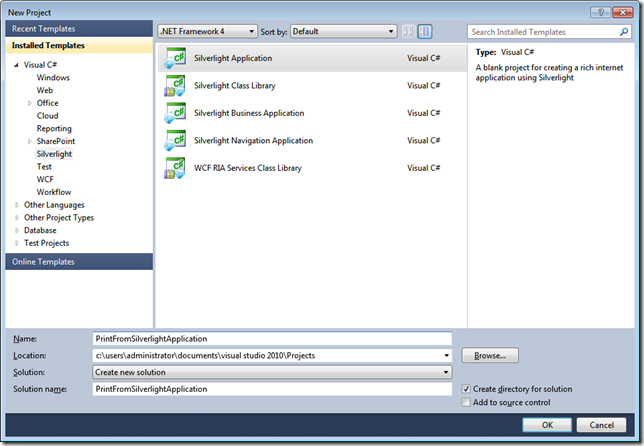Open the Solution Create new solution dropdown
This screenshot has height=446, width=644.
(x=272, y=372)
